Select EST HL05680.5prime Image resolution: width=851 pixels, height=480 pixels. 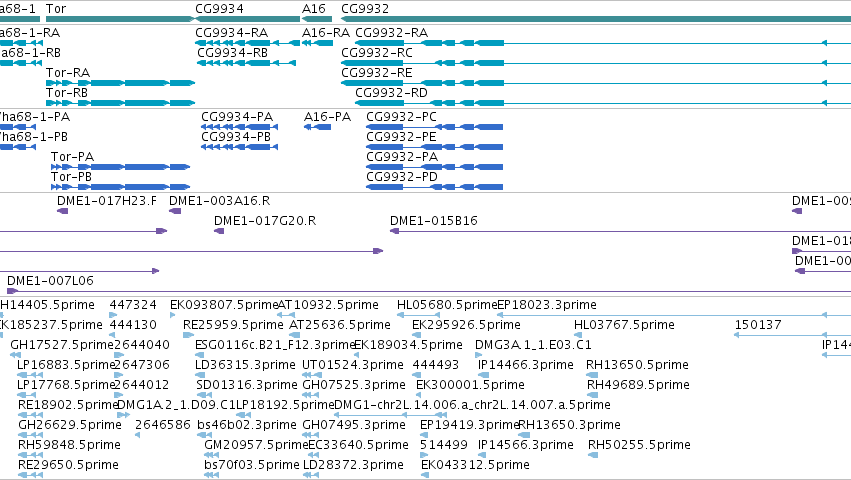tap(447, 305)
